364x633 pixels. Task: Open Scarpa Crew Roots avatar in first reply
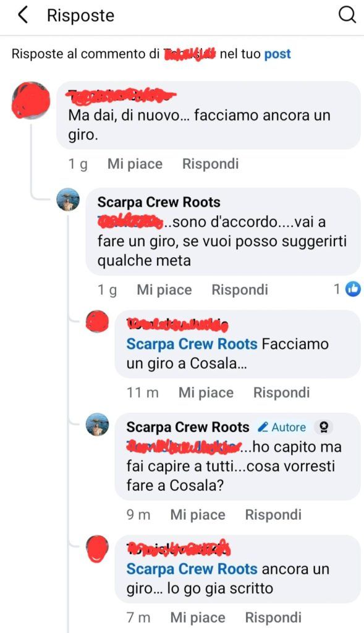pos(68,200)
